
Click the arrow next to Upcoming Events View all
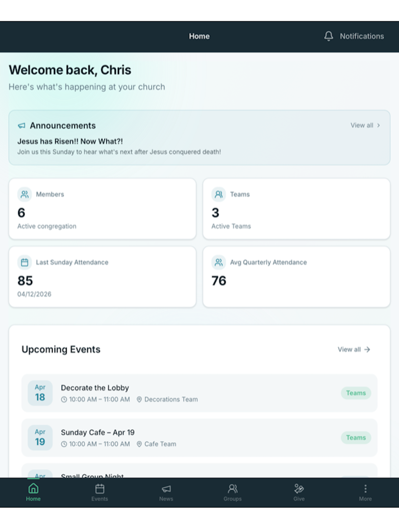367,350
